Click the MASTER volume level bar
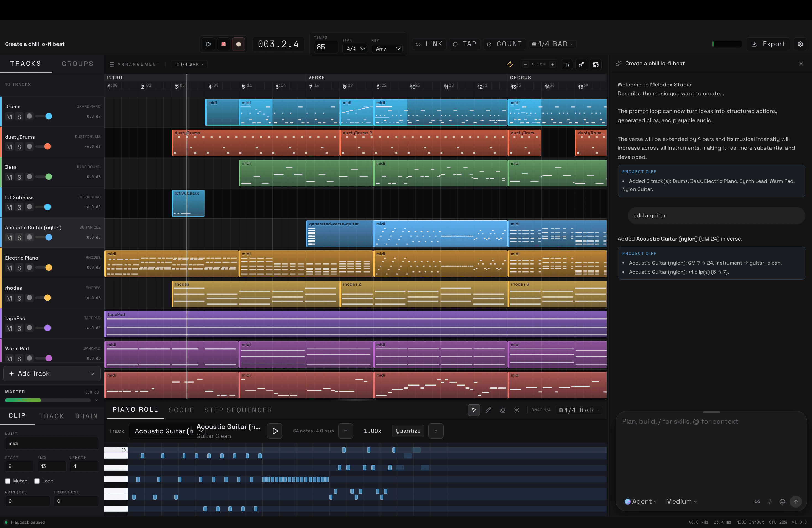The image size is (812, 528). click(x=48, y=400)
